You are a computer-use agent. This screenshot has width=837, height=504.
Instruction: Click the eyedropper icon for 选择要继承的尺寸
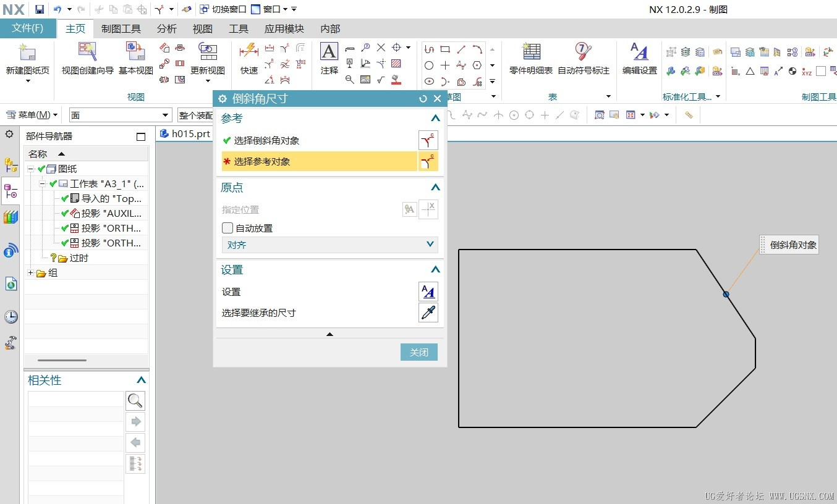[x=428, y=313]
